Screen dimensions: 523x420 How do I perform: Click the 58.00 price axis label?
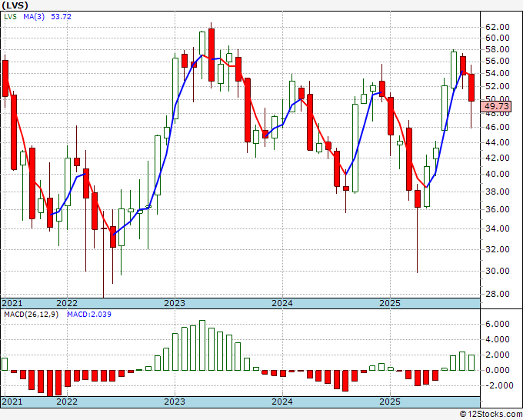tap(498, 49)
